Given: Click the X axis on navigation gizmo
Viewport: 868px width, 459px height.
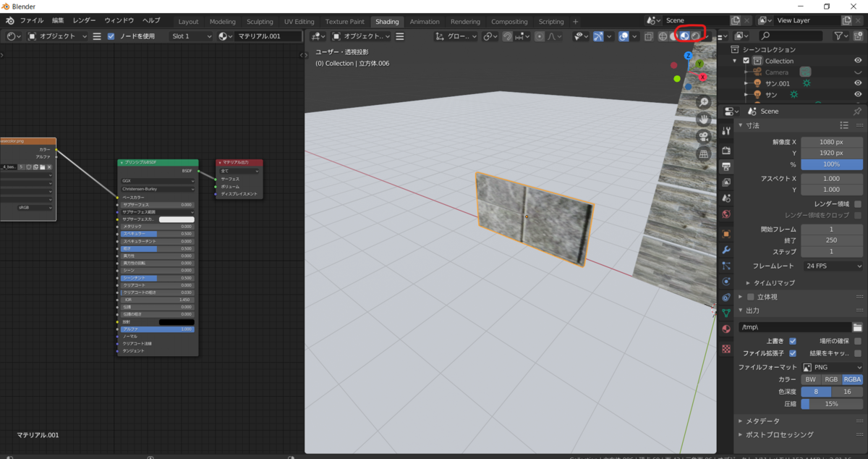Looking at the screenshot, I should click(x=702, y=77).
